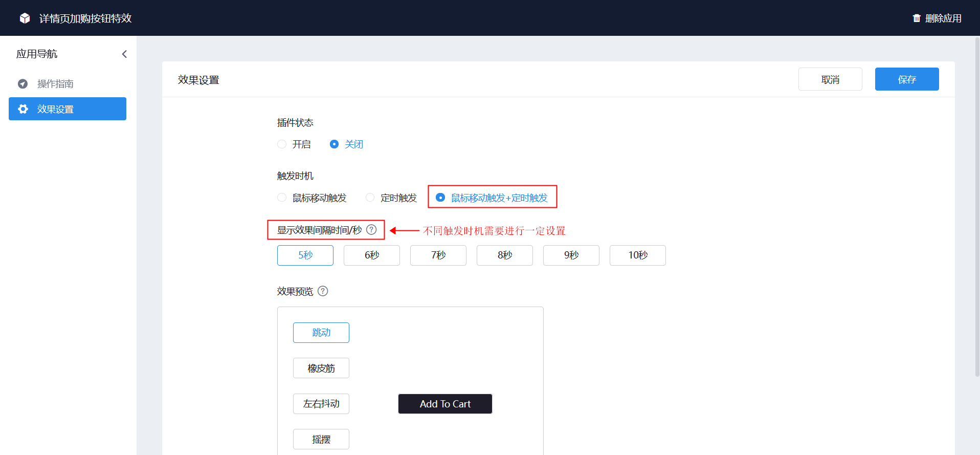This screenshot has width=980, height=455.
Task: Choose the 10秒 interval option
Action: [x=638, y=255]
